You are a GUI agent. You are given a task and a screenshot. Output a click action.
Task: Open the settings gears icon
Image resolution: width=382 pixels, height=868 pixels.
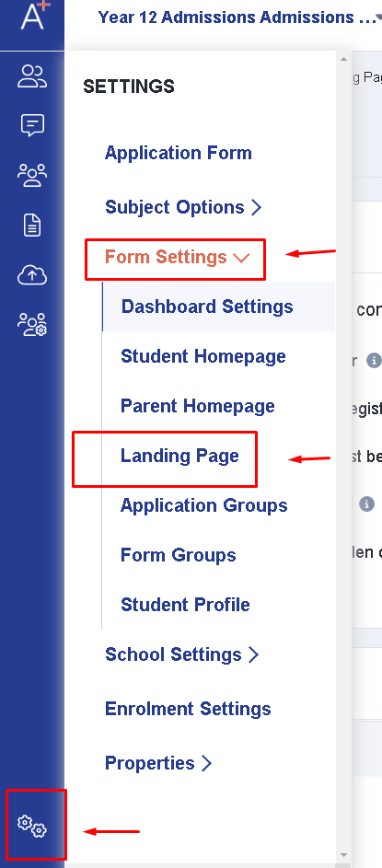(32, 826)
